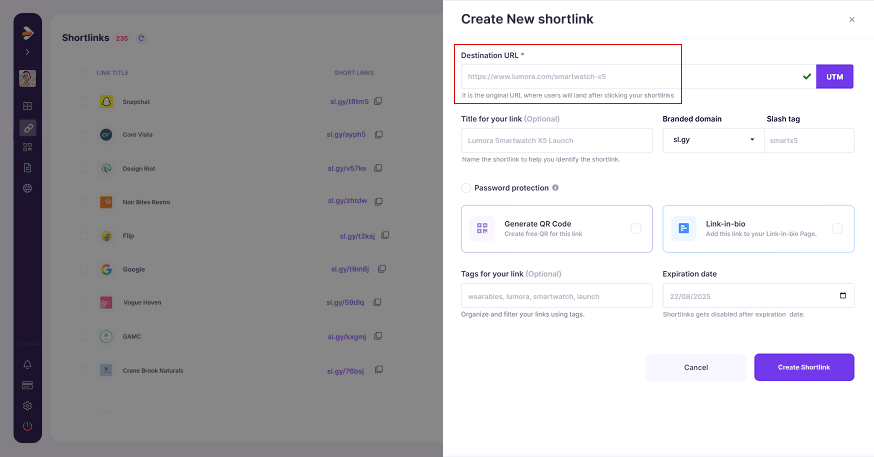Open the Branded domain sl.gy dropdown
Viewport: 874px width, 457px height.
pyautogui.click(x=713, y=140)
